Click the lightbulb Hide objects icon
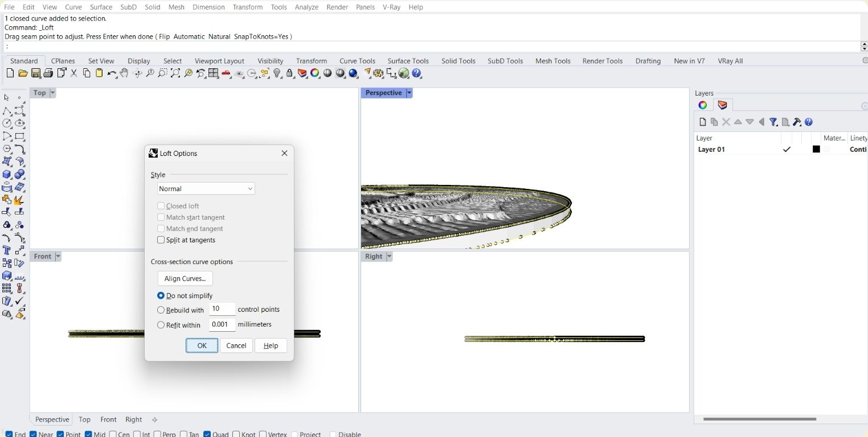Viewport: 868px width, 437px height. [277, 73]
